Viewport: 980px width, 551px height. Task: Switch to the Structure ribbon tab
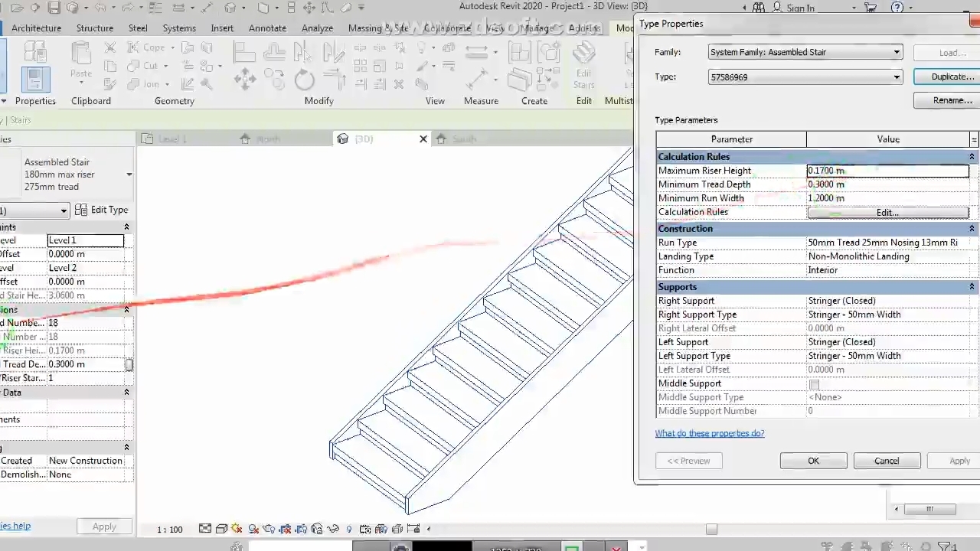tap(95, 28)
